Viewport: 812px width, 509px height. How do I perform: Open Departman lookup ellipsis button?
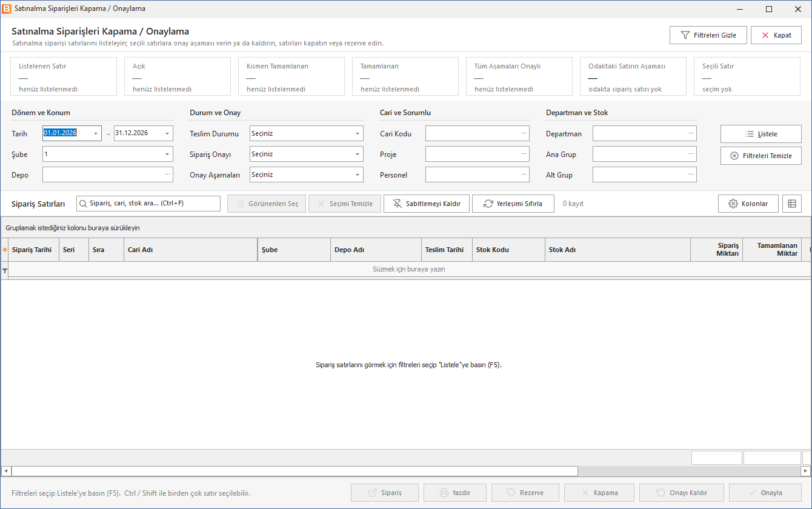691,133
